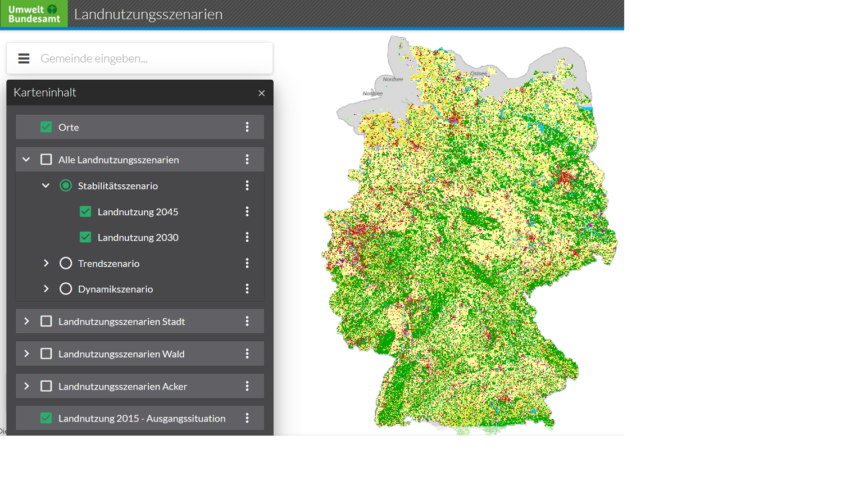Show options for Trendszenario layer

247,263
